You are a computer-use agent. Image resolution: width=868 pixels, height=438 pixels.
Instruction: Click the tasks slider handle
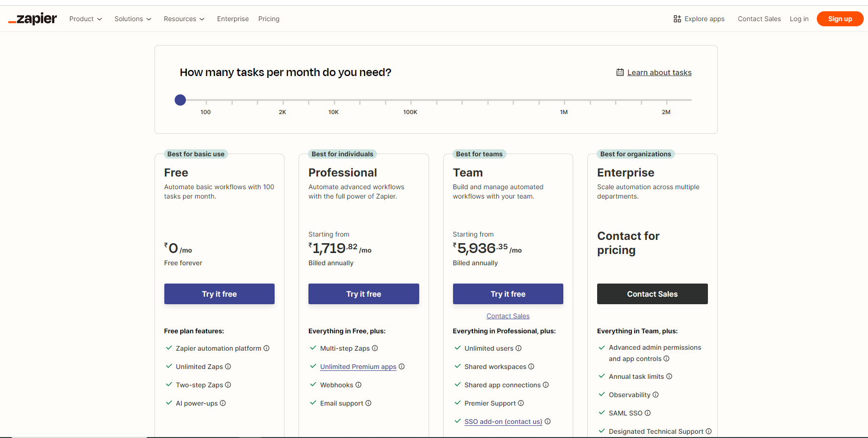click(x=180, y=100)
